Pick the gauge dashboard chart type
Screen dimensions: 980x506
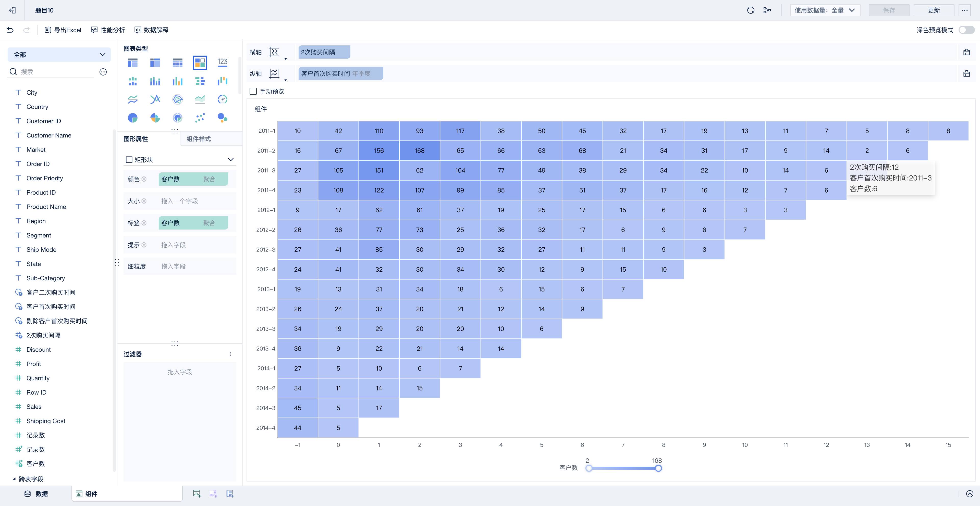click(x=222, y=100)
